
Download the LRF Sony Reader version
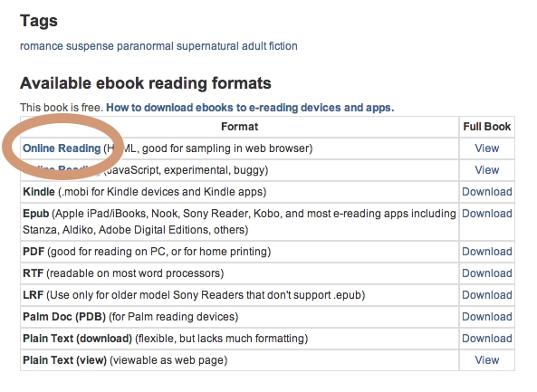pos(487,295)
